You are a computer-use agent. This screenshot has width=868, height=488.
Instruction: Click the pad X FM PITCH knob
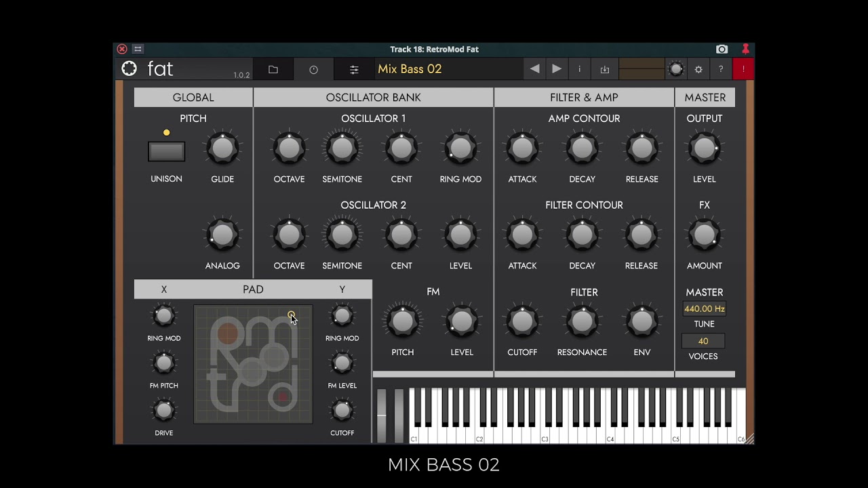click(163, 363)
